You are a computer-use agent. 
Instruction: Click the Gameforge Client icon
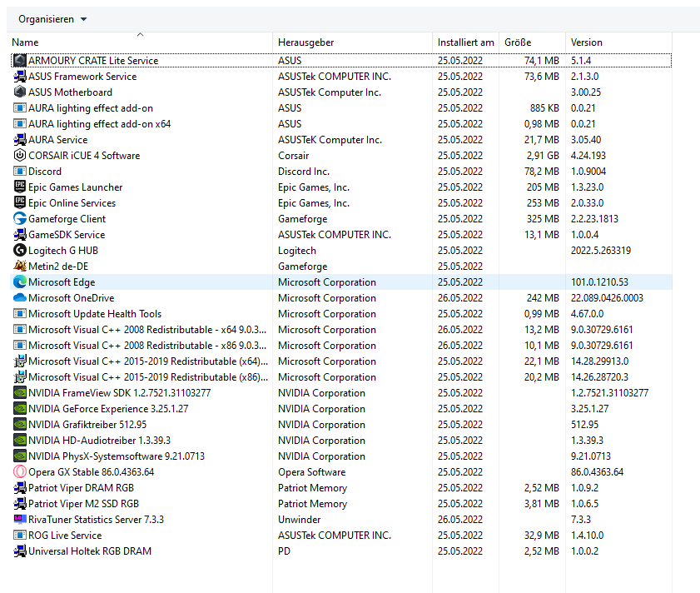tap(20, 218)
